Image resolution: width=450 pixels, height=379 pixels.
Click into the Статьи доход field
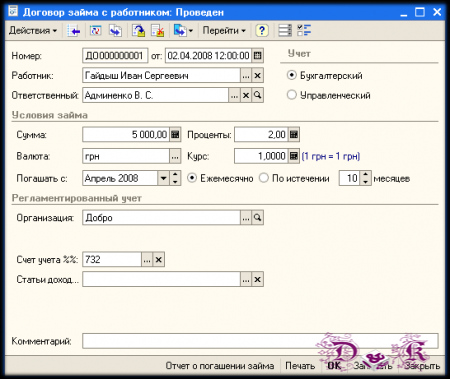click(161, 279)
